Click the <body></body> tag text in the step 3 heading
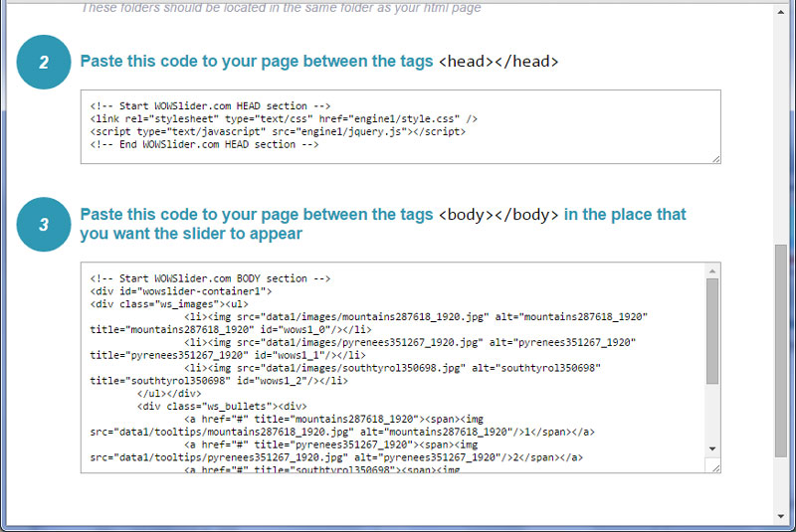This screenshot has height=532, width=796. tap(498, 215)
